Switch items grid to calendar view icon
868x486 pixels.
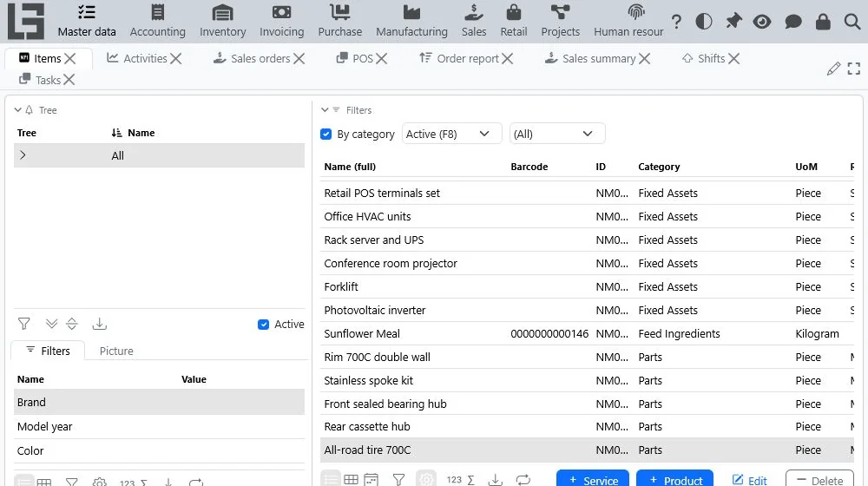point(371,479)
